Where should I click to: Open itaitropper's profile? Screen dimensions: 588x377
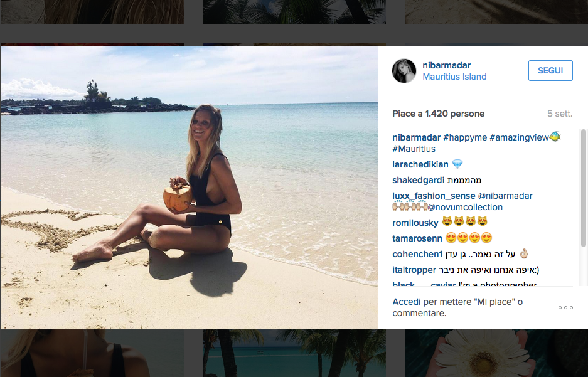(x=414, y=270)
